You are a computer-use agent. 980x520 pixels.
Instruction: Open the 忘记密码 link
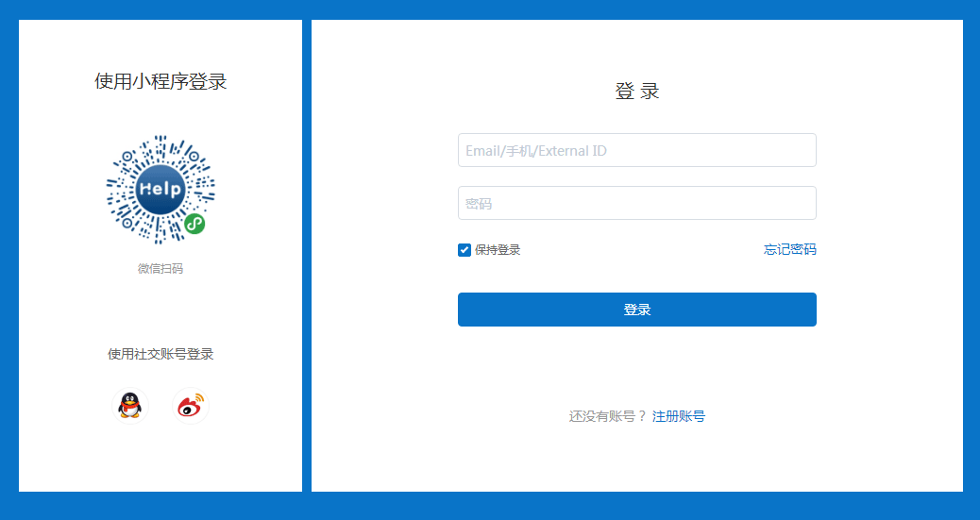(790, 249)
